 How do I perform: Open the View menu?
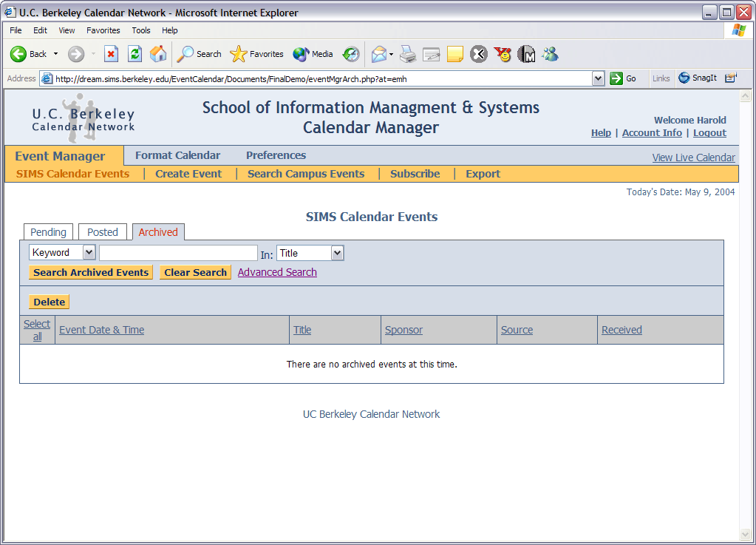pos(67,30)
